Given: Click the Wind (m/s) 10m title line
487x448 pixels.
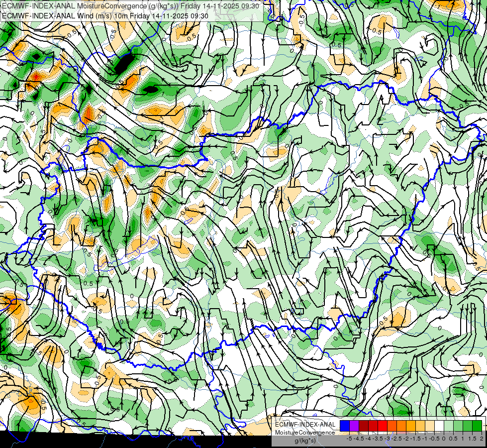Looking at the screenshot, I should (104, 16).
